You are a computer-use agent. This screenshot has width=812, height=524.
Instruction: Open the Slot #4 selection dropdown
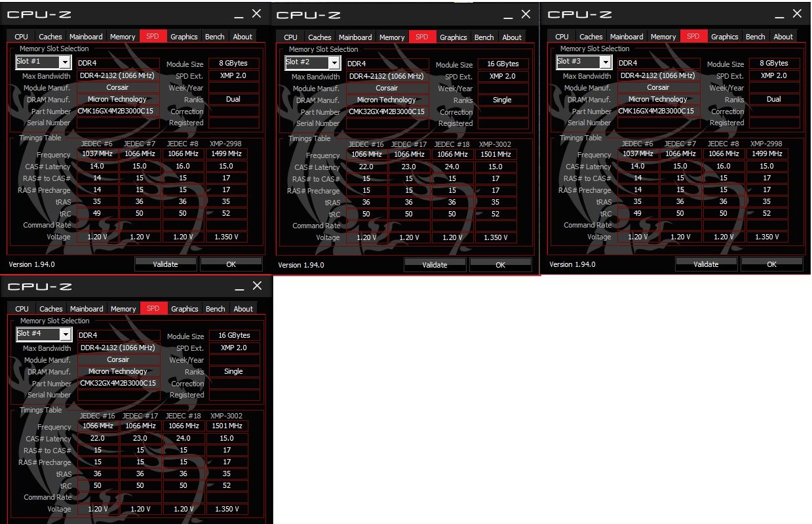(x=43, y=334)
